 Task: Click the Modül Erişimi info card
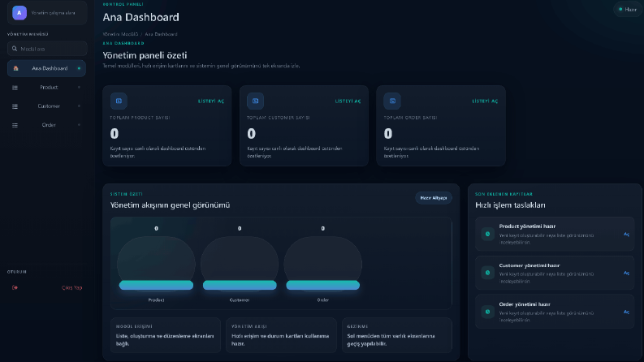(x=166, y=335)
